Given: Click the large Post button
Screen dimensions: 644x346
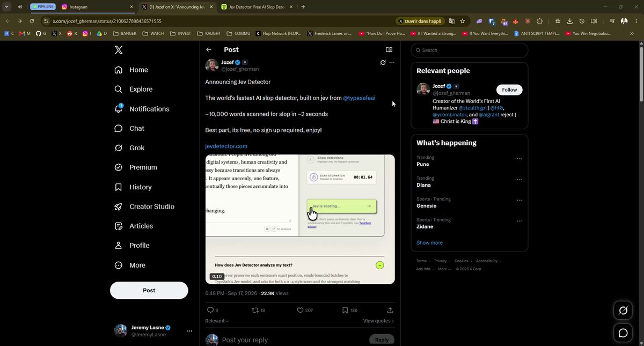Looking at the screenshot, I should [149, 290].
